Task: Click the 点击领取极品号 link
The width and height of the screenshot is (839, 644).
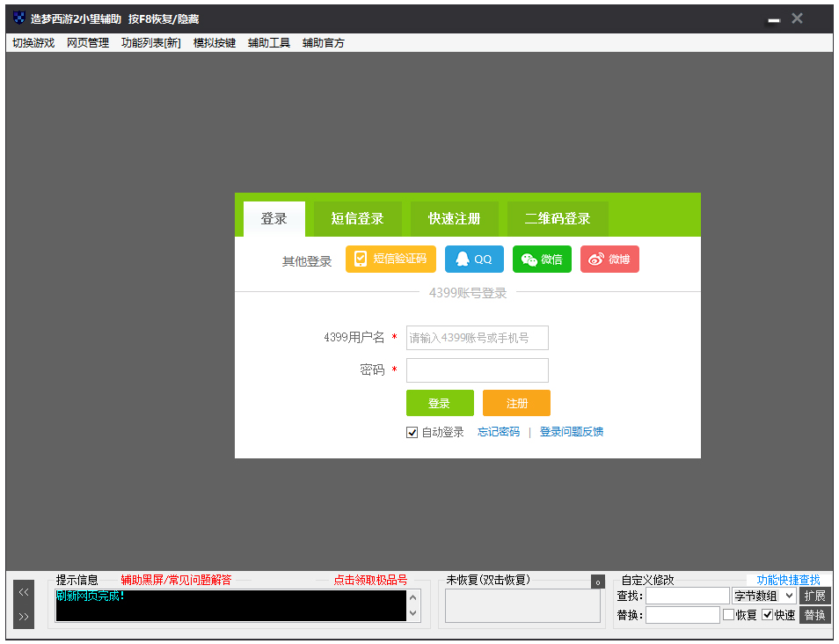Action: pos(370,580)
